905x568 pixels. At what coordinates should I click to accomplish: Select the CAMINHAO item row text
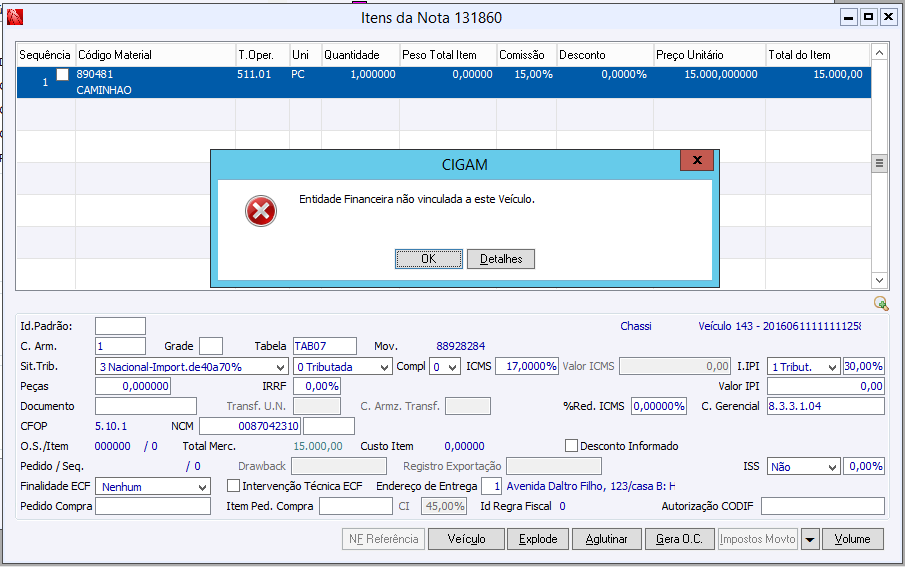[x=104, y=90]
